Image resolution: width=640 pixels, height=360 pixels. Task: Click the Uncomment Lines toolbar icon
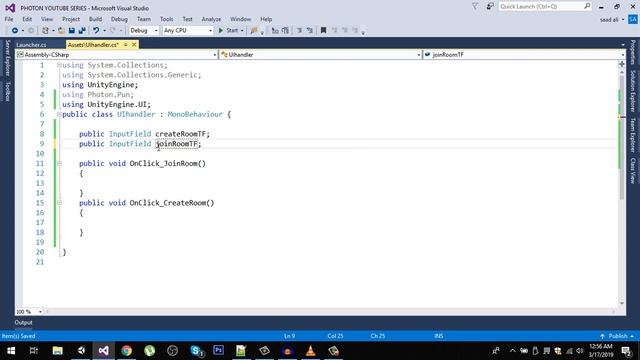pyautogui.click(x=285, y=31)
